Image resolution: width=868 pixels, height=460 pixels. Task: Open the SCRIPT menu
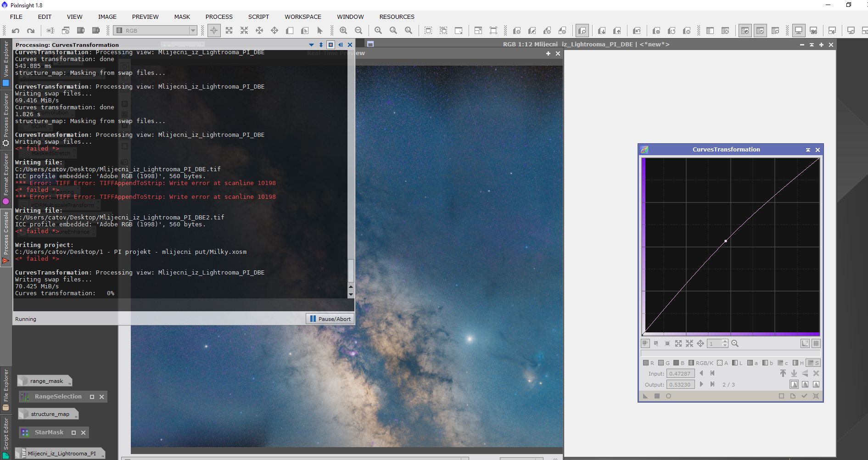tap(258, 17)
